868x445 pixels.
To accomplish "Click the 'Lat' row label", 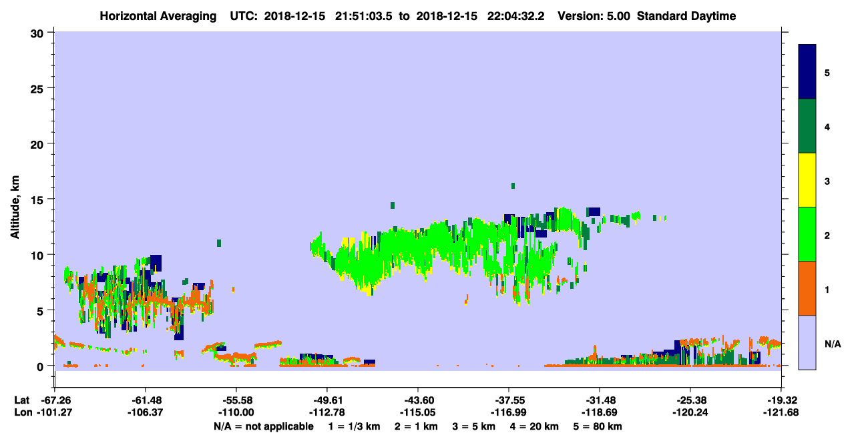I will [21, 400].
